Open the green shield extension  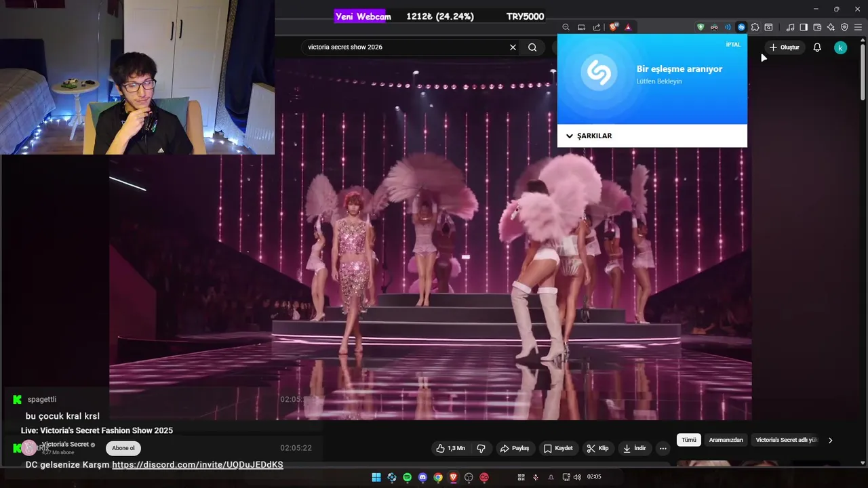coord(701,27)
